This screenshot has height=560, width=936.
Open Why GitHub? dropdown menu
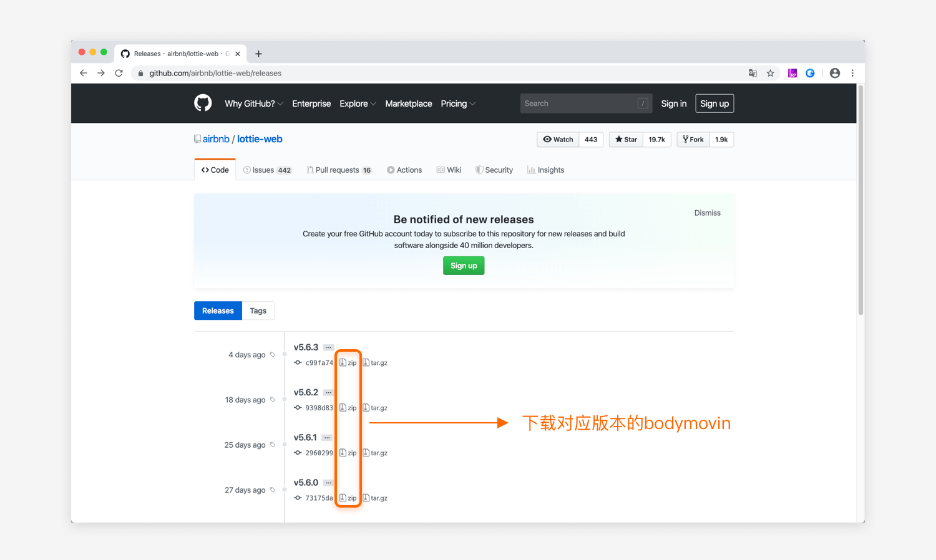254,104
